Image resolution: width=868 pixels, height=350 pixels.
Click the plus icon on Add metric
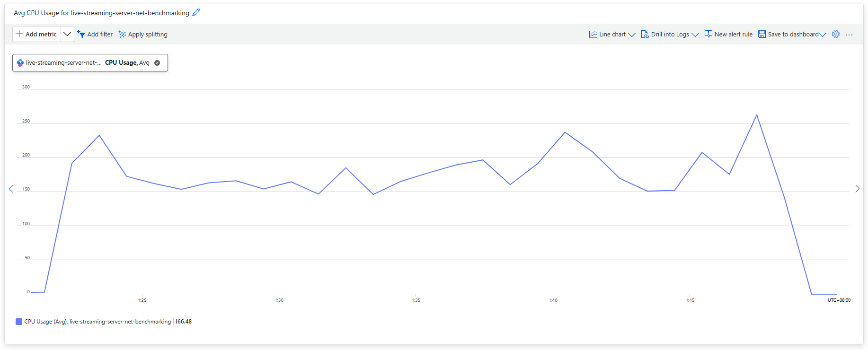19,34
